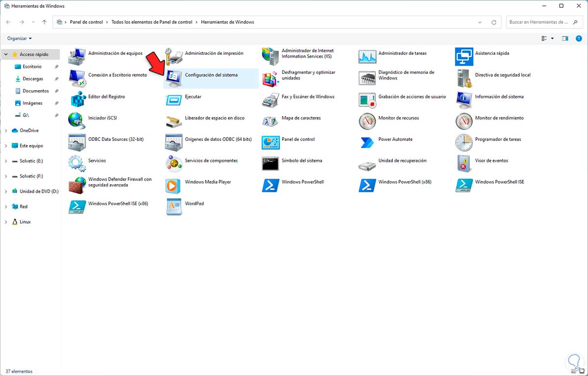Open Fax y Escáner de Windows icon
588x376 pixels.
point(270,100)
